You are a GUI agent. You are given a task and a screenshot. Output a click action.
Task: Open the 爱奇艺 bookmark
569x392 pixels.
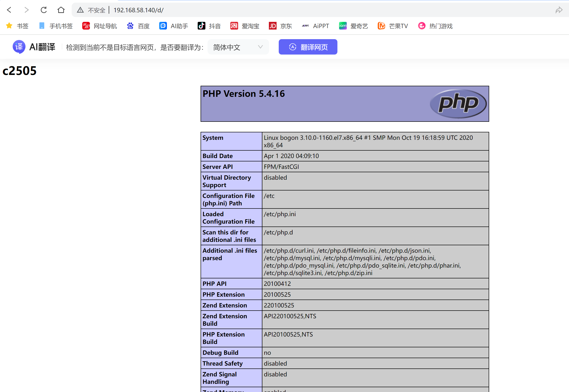353,26
